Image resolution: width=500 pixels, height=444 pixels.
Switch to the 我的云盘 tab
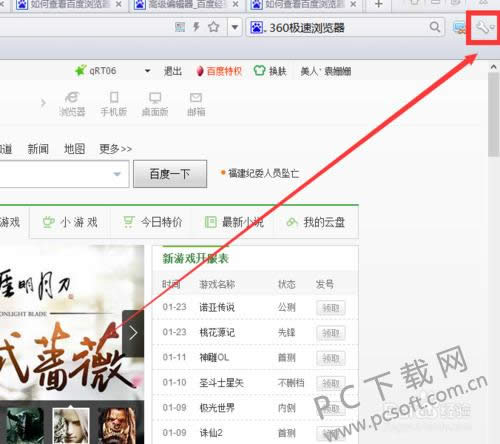click(x=316, y=222)
